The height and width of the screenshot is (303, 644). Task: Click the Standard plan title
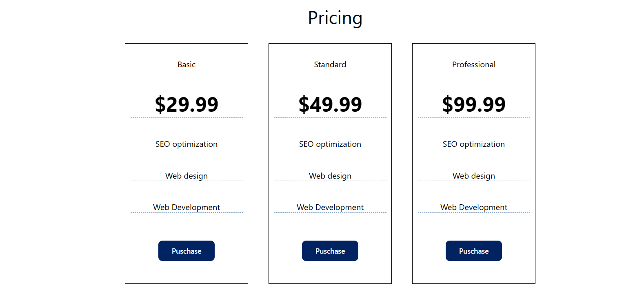click(x=330, y=64)
